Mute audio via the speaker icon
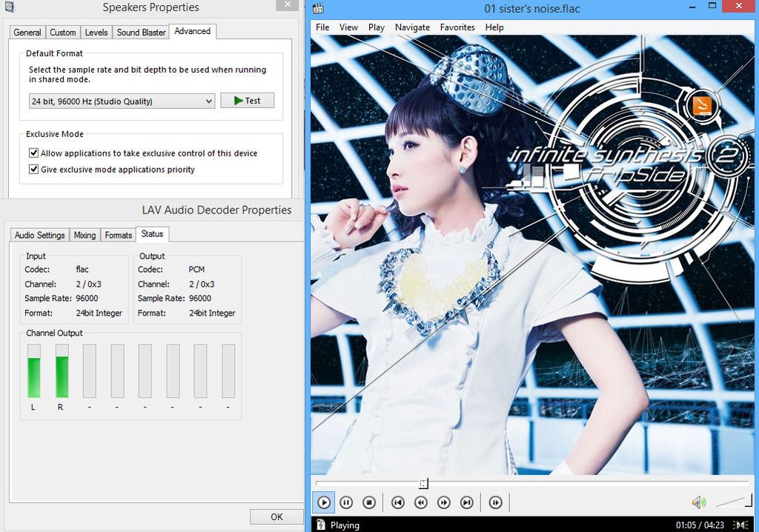Screen dimensions: 759x532 pos(698,502)
